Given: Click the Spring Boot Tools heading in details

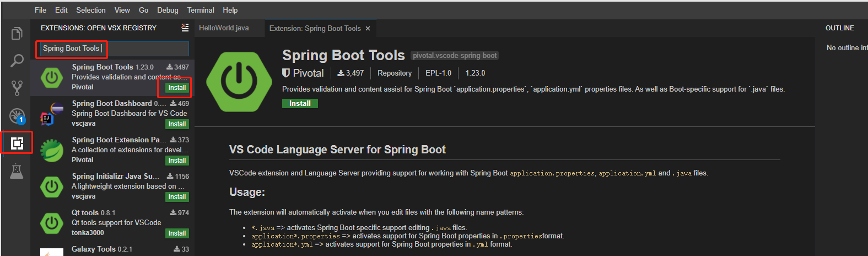Looking at the screenshot, I should (x=343, y=55).
